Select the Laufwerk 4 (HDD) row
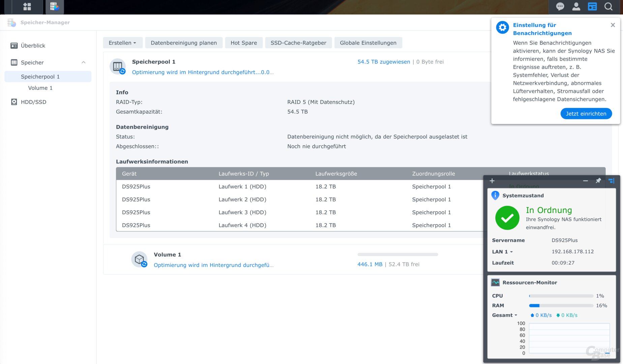Image resolution: width=623 pixels, height=364 pixels. click(x=300, y=225)
